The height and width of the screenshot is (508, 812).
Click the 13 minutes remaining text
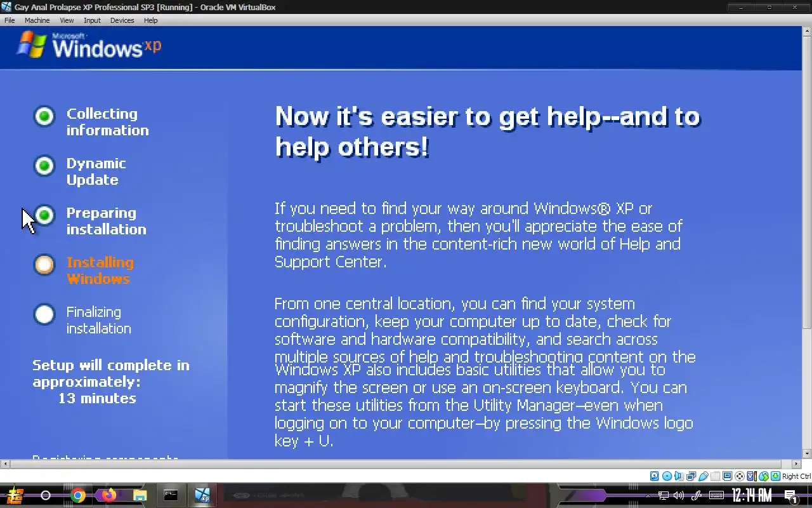click(97, 398)
